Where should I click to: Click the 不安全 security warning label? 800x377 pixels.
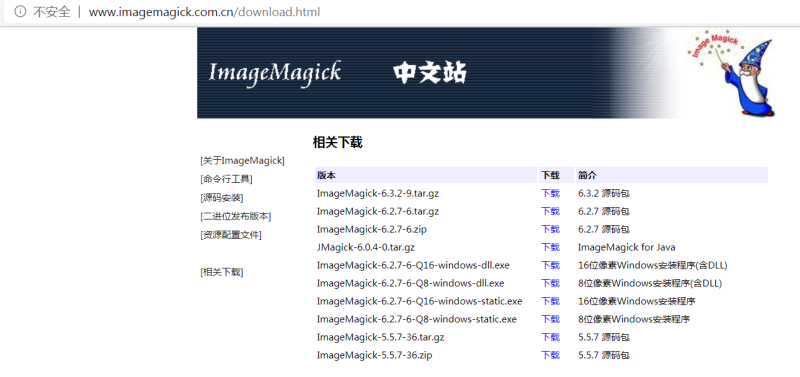point(52,12)
